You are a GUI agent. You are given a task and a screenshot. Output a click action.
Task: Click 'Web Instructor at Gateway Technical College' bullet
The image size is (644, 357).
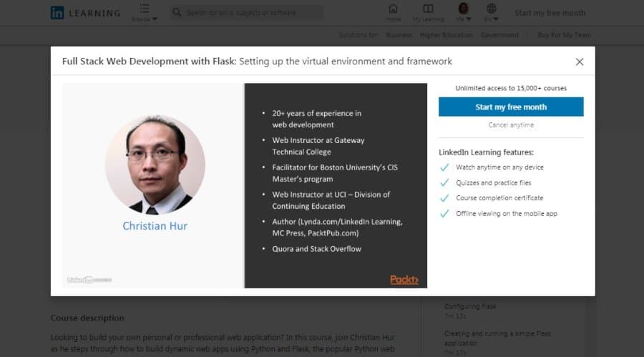click(x=318, y=146)
